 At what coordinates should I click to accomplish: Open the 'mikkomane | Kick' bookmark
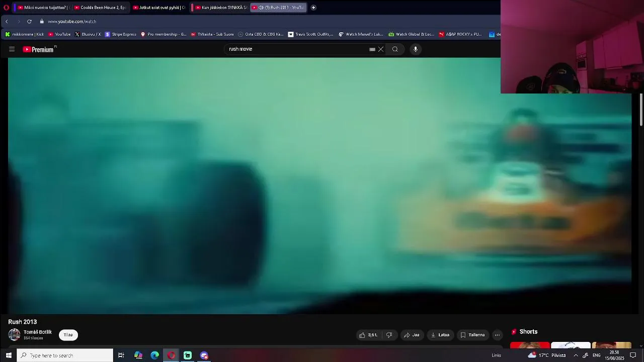pyautogui.click(x=24, y=34)
